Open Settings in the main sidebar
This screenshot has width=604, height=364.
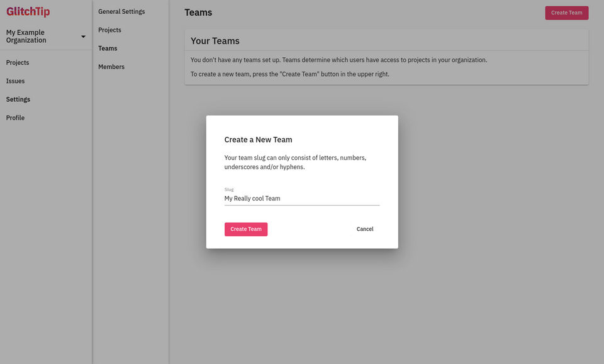coord(18,99)
